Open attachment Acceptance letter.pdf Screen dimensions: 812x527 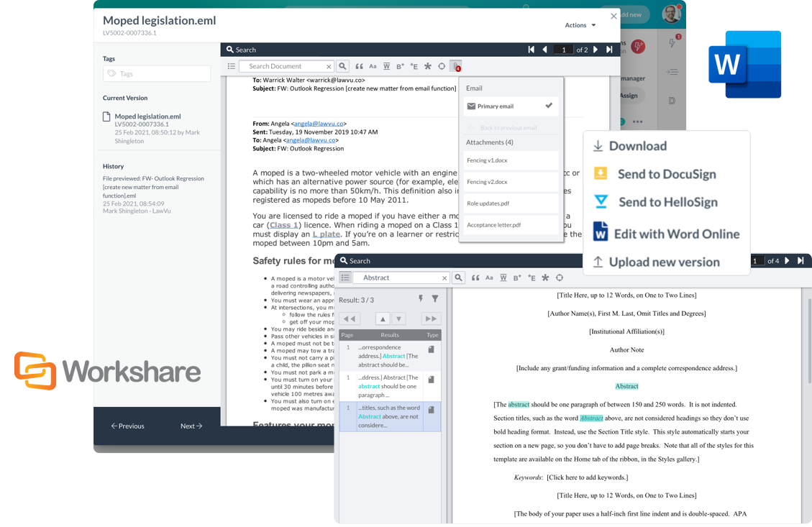click(x=510, y=225)
